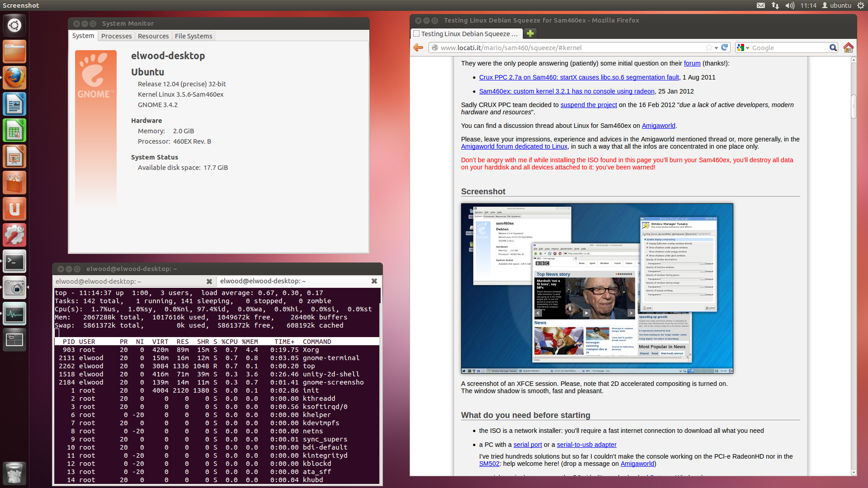Switch to the Processes tab

[116, 36]
